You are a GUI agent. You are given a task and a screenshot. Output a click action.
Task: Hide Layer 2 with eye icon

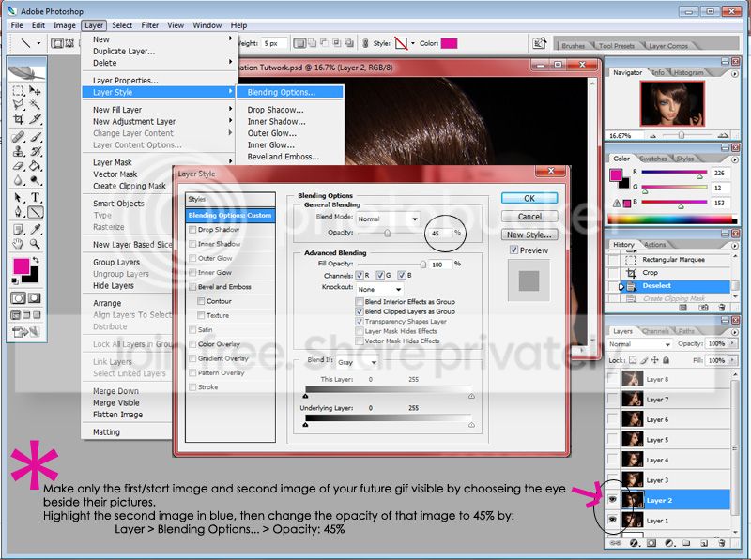click(612, 500)
